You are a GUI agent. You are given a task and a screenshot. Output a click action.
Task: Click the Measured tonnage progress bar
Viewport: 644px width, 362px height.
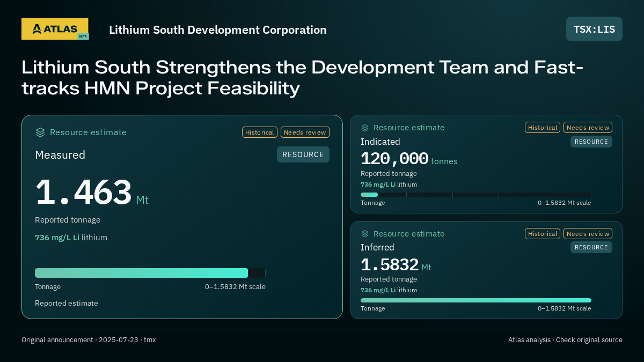click(x=150, y=273)
